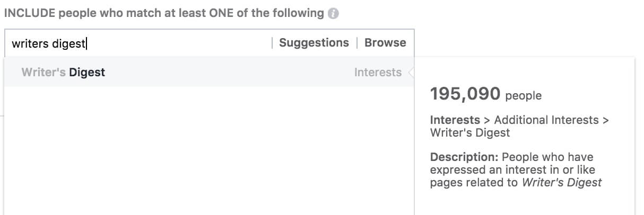
Task: Click the empty dropdown area below the suggestion
Action: coord(209,151)
